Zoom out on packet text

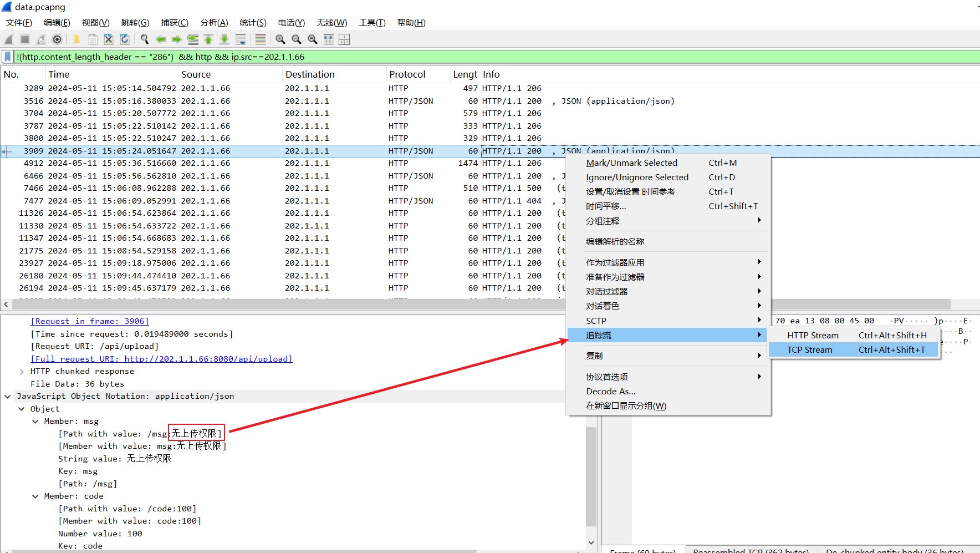click(x=297, y=39)
